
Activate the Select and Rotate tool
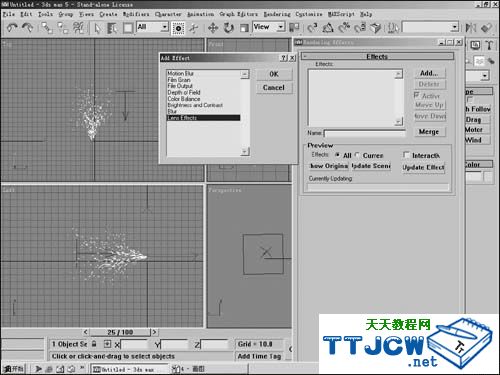(x=228, y=28)
